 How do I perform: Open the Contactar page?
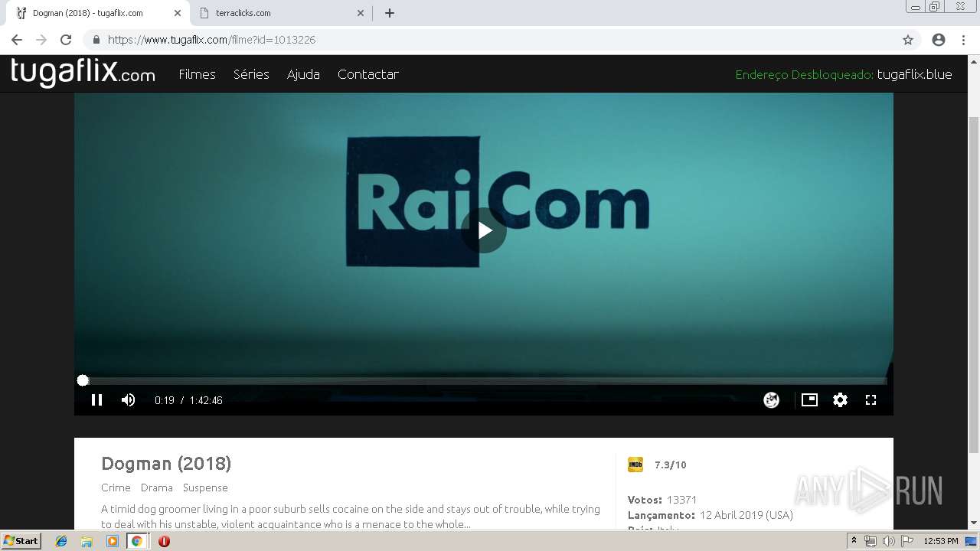coord(368,74)
